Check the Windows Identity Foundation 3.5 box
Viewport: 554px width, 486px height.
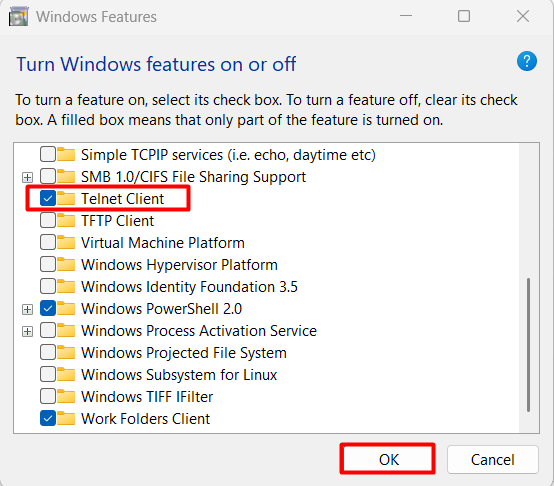[x=48, y=286]
